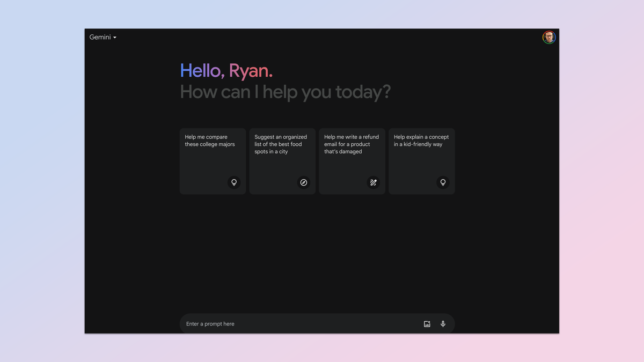Click the lightbulb icon on the kid-friendly card
This screenshot has height=362, width=644.
[x=443, y=182]
